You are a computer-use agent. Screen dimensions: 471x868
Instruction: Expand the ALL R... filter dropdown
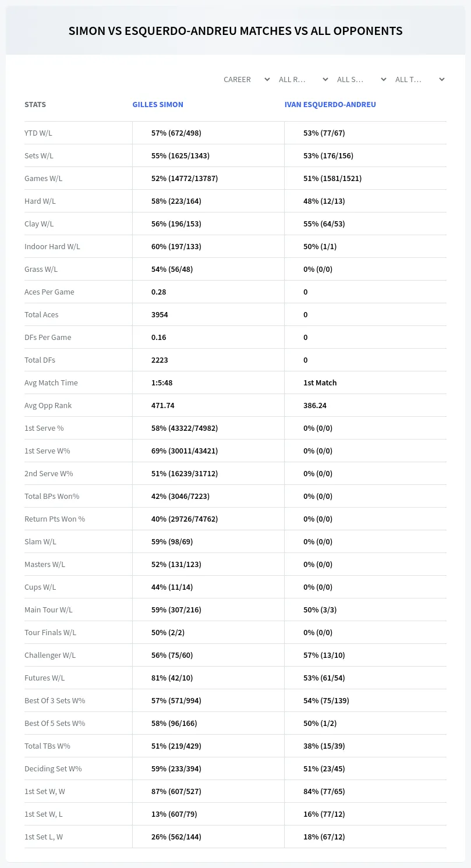click(303, 79)
